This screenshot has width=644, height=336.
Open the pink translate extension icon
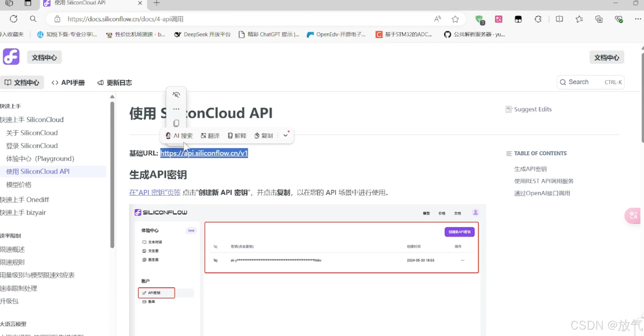[498, 19]
